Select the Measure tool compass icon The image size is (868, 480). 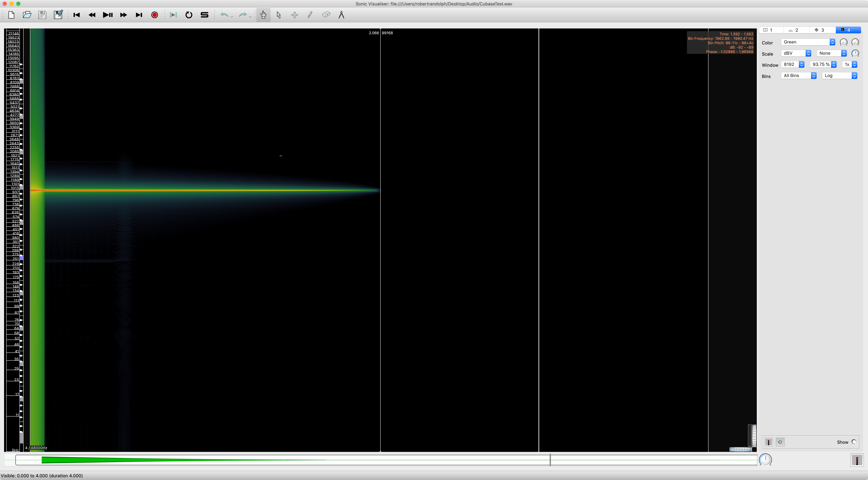coord(341,15)
